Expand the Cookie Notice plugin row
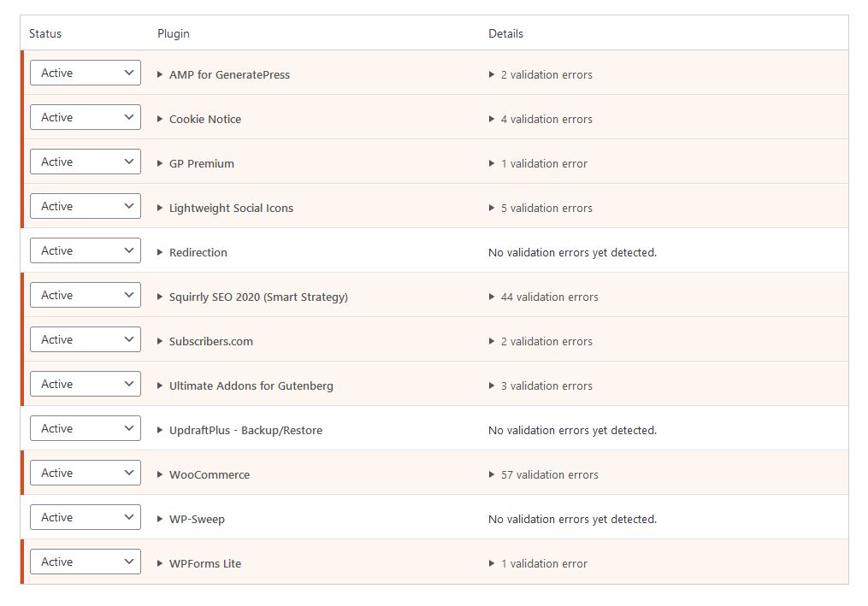 pos(199,119)
